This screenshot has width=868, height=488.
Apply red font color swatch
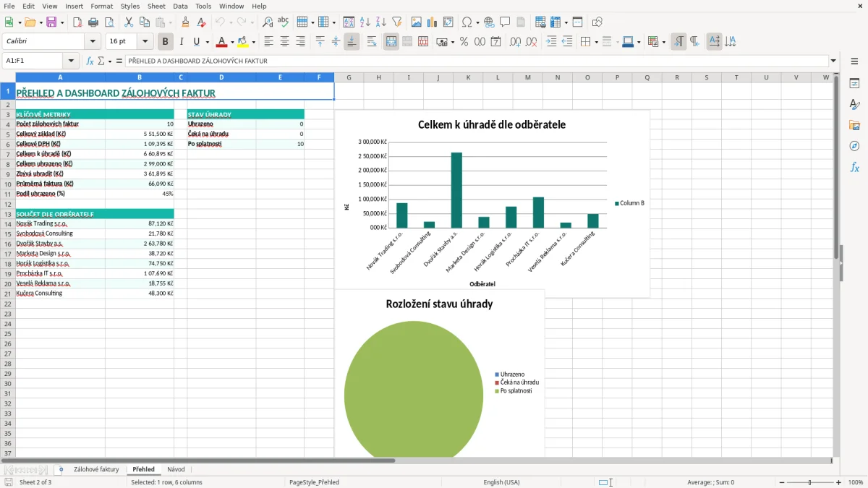pos(222,42)
